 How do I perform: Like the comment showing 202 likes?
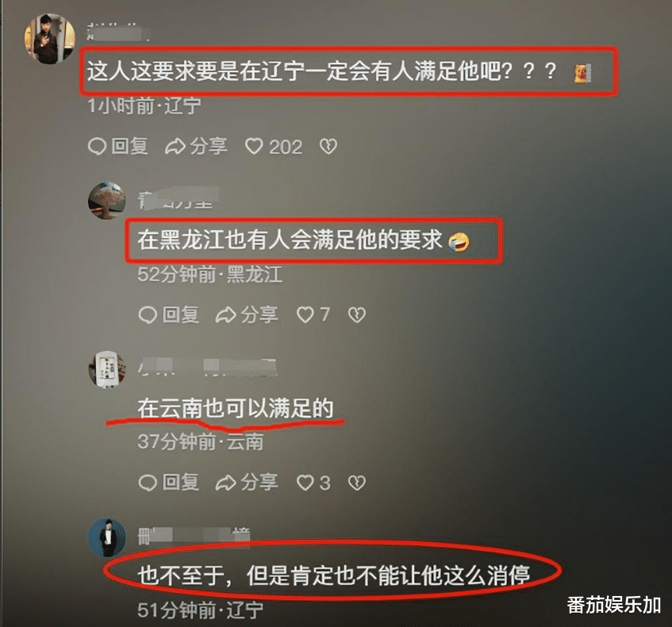274,147
